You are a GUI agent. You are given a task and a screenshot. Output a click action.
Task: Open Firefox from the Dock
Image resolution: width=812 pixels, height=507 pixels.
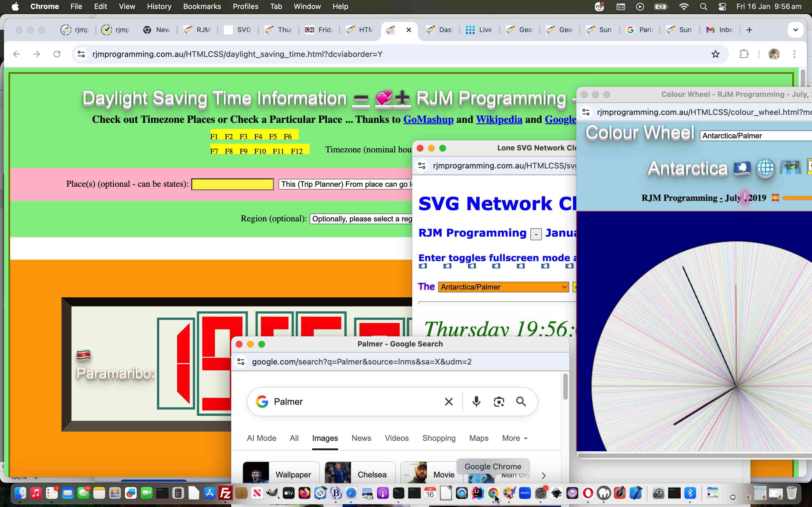[305, 493]
